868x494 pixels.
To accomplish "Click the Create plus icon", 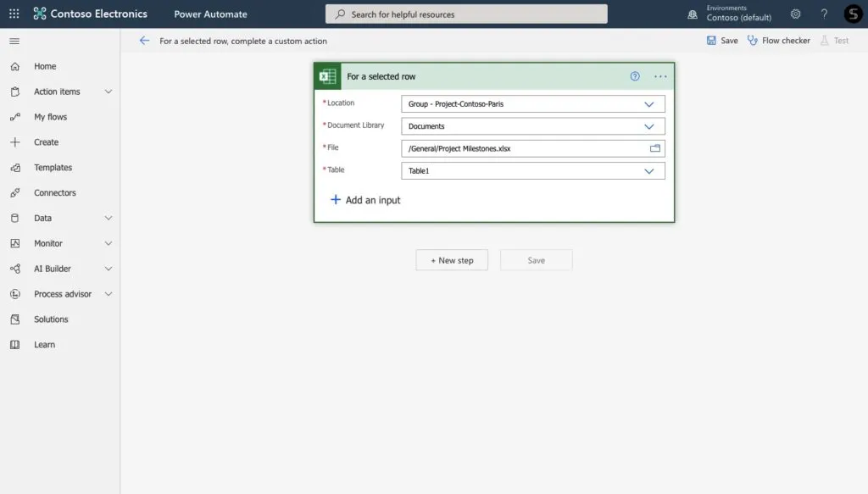I will [x=15, y=142].
